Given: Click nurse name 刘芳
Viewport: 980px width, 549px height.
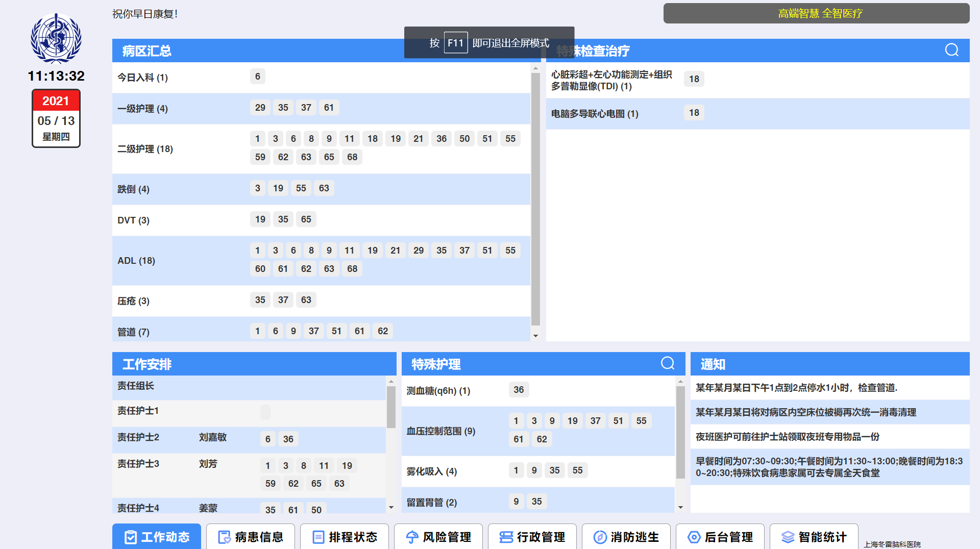Looking at the screenshot, I should click(208, 464).
